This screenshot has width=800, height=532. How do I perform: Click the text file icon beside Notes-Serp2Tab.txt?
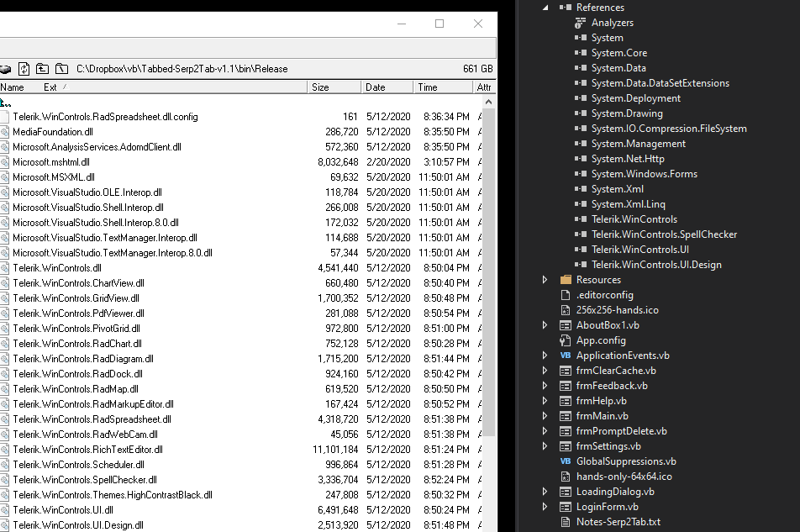[566, 522]
